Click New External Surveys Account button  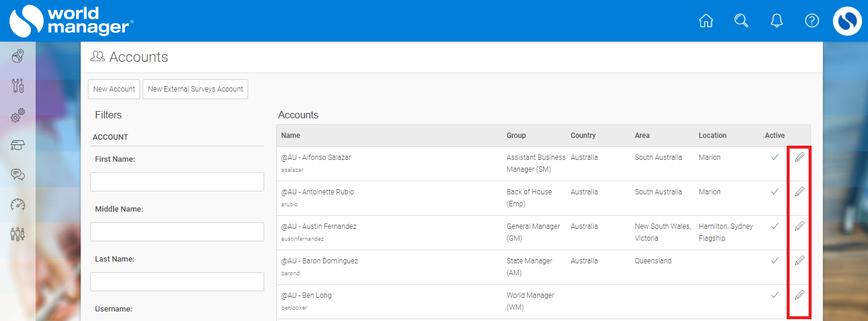195,89
